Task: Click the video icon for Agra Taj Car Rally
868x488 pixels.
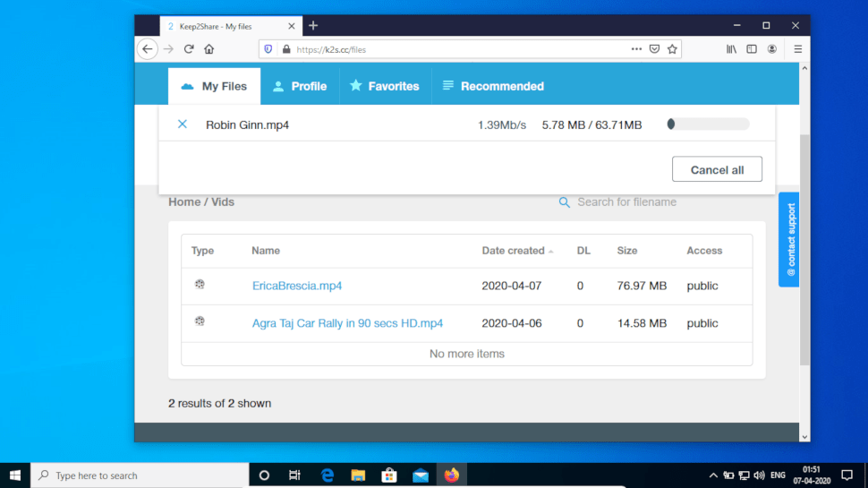Action: [x=200, y=321]
